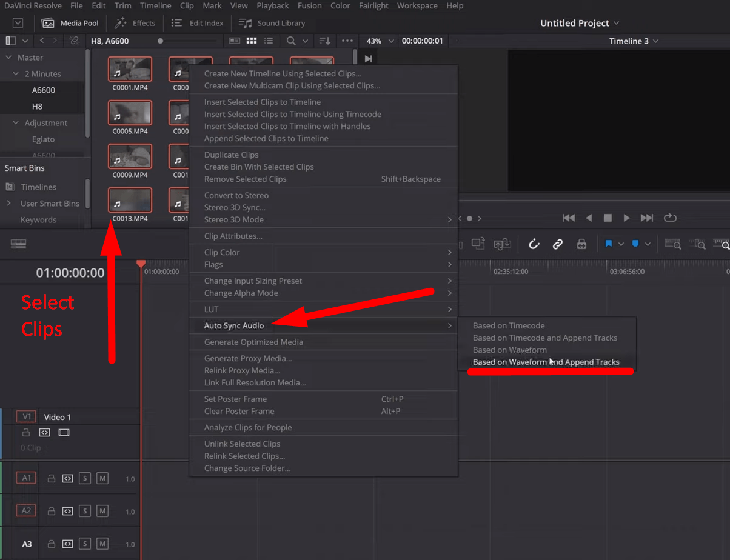Open timeline view options icon

click(x=19, y=244)
